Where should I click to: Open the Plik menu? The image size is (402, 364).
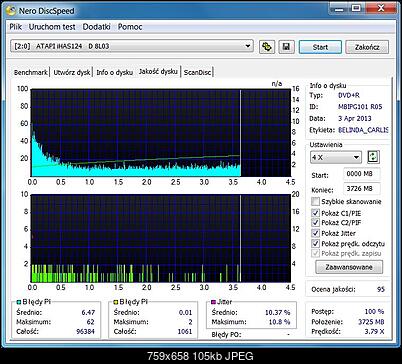(16, 27)
